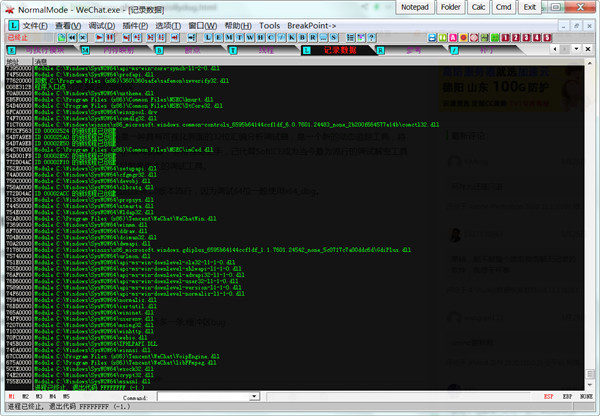Open Source with toolbar S button
This screenshot has width=600, height=416.
point(334,38)
